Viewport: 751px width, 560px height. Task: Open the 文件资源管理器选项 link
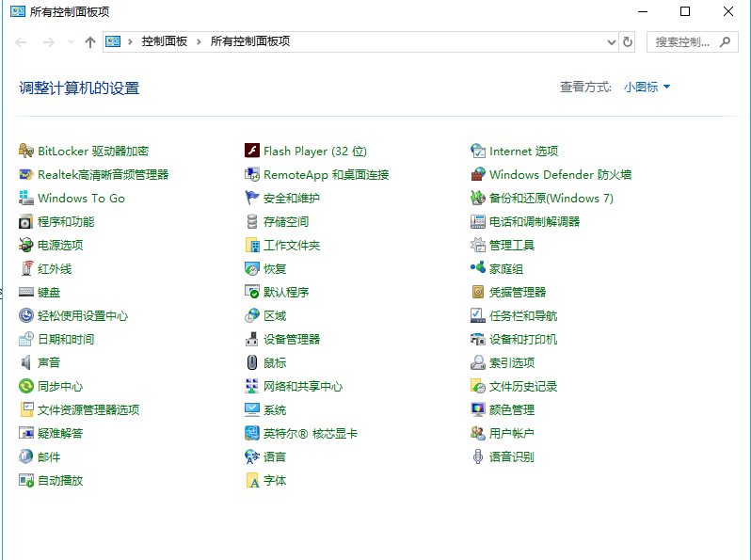pos(88,409)
